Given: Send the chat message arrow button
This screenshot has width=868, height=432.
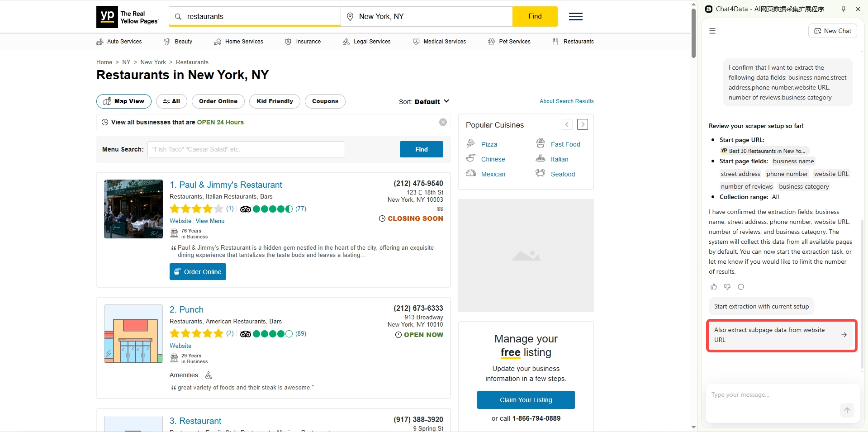Looking at the screenshot, I should pyautogui.click(x=847, y=410).
